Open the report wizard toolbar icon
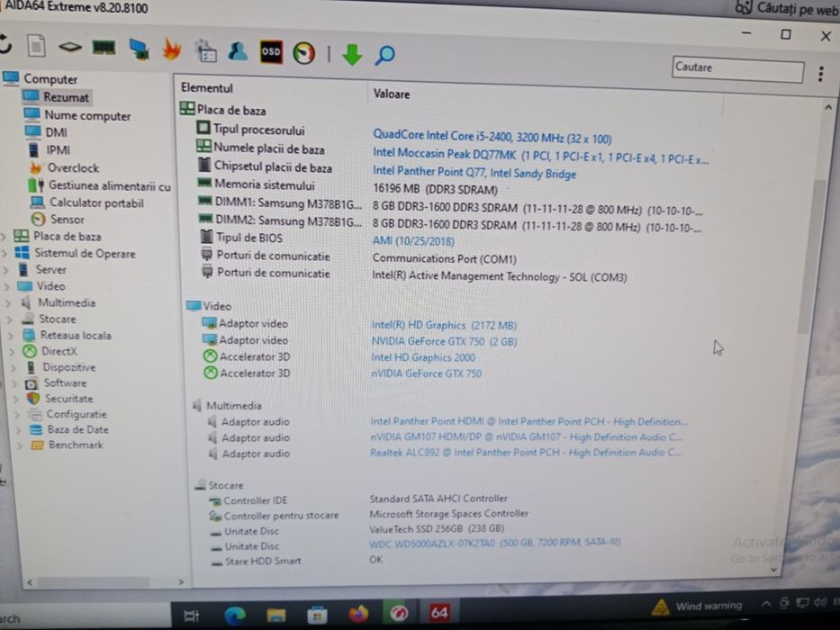 coord(205,51)
